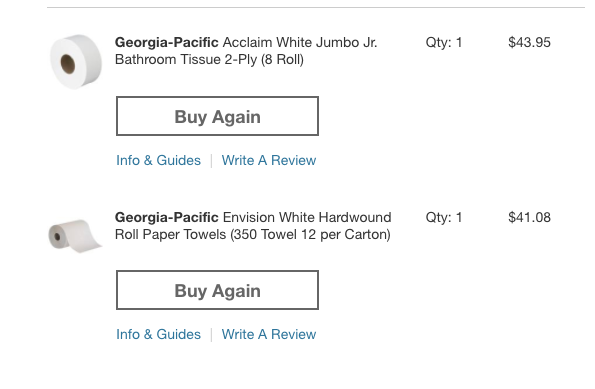The image size is (595, 389).
Task: Select Georgia-Pacific brand name on towels item
Action: [x=167, y=217]
